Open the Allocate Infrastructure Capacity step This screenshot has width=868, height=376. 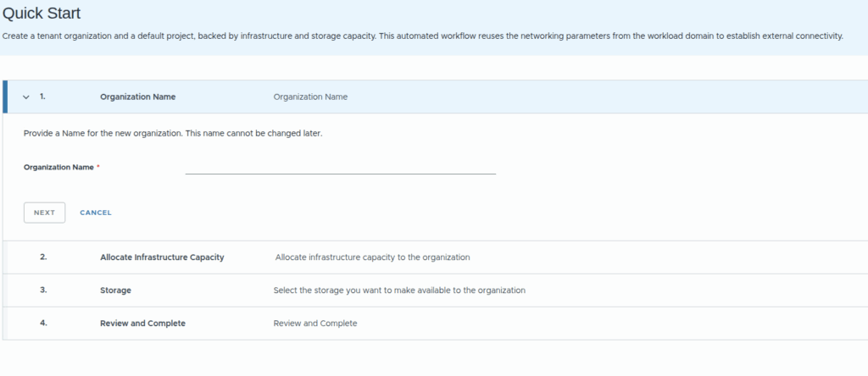pos(162,257)
